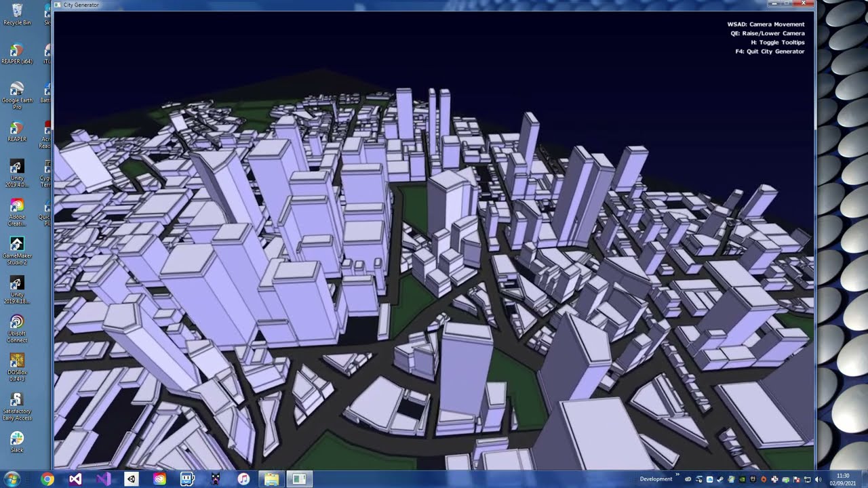
Task: Open the blue robot-face taskbar app
Action: tap(187, 479)
